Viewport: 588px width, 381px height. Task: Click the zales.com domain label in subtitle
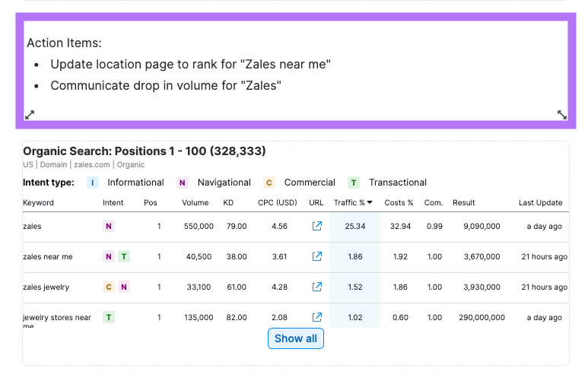coord(92,164)
